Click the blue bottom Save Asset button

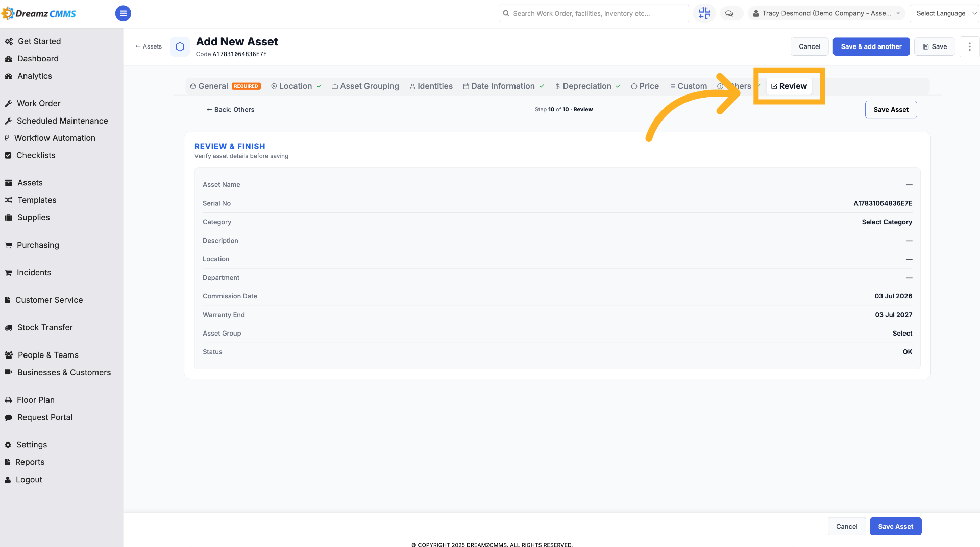pos(895,527)
